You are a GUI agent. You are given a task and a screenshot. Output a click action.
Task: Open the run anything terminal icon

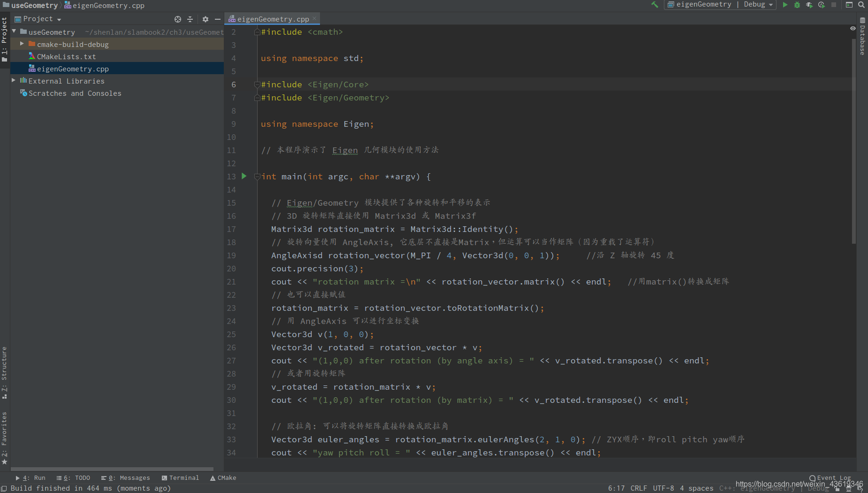point(849,5)
